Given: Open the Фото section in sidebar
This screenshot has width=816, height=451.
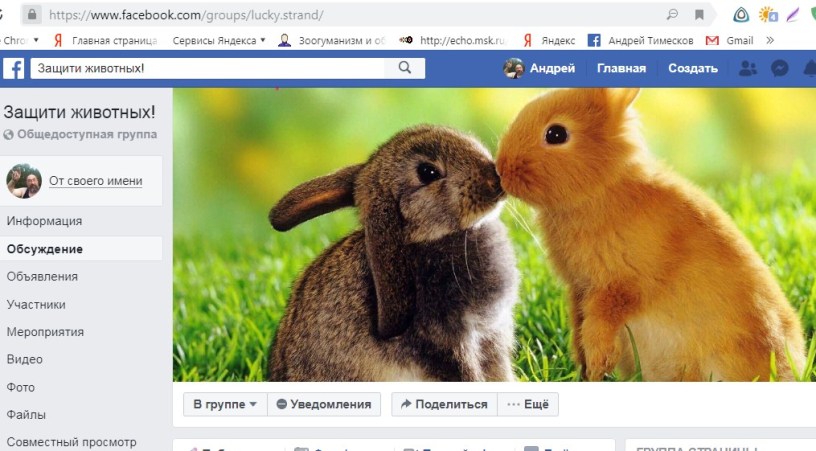Looking at the screenshot, I should click(20, 387).
